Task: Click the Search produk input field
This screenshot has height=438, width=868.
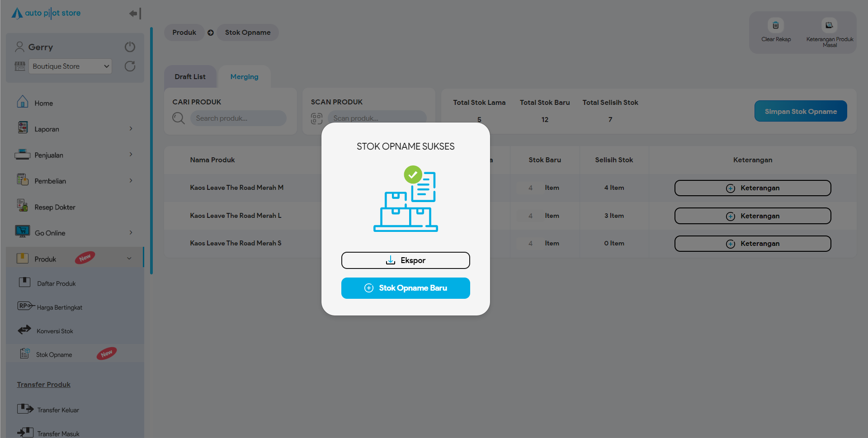Action: (x=238, y=118)
